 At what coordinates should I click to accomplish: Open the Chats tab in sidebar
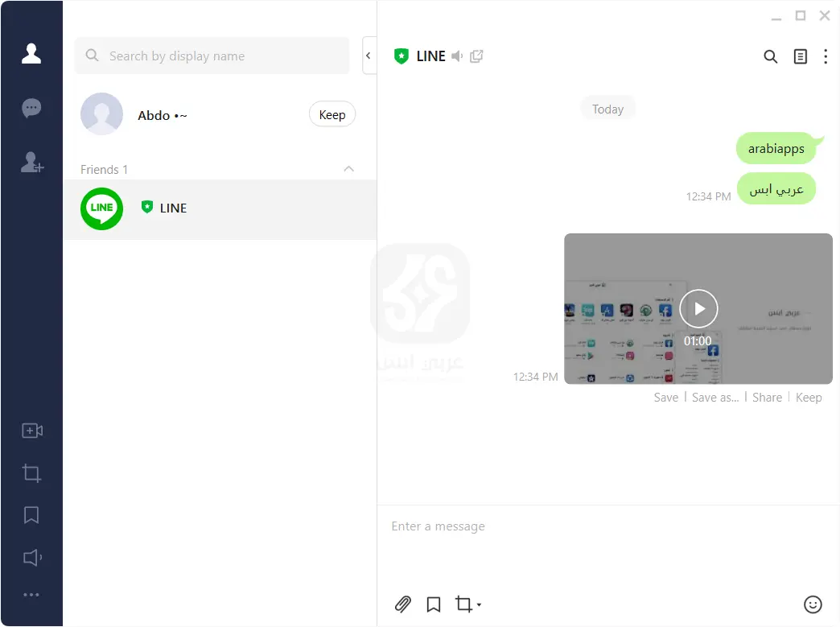click(31, 108)
